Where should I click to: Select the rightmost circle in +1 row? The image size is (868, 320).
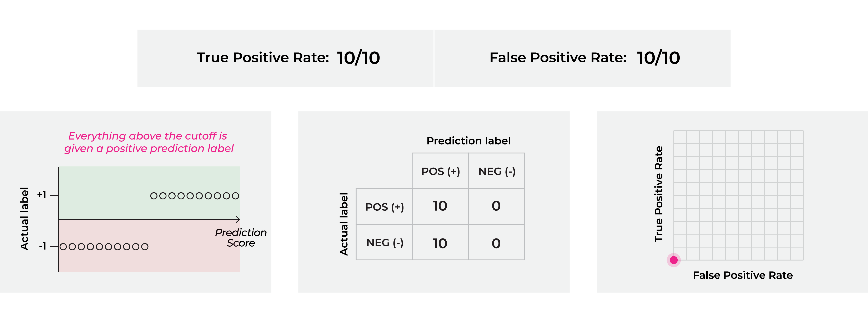click(x=236, y=195)
